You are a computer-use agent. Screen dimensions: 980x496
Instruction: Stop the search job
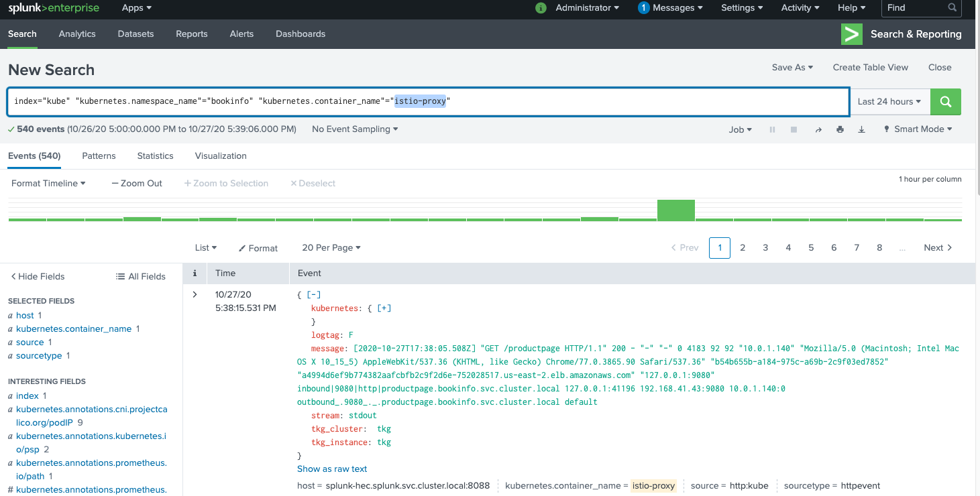794,129
